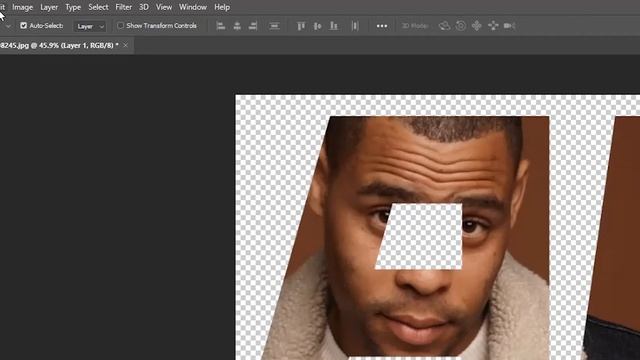This screenshot has width=640, height=360.
Task: Open the Image menu
Action: point(22,7)
